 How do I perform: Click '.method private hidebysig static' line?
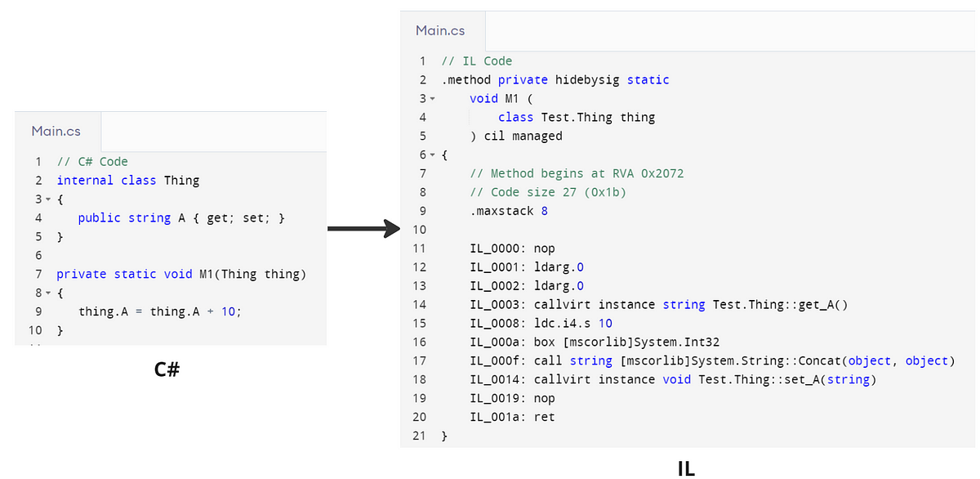coord(555,80)
